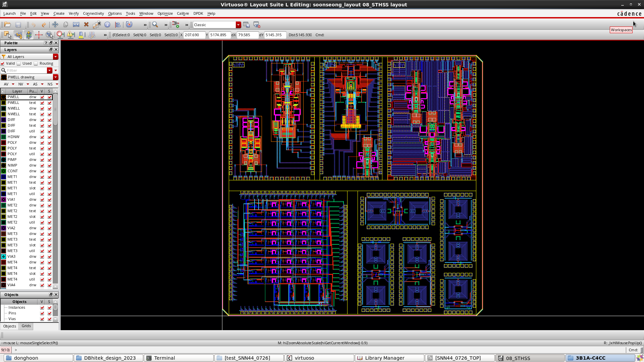Toggle the green layers stack icon
Image resolution: width=644 pixels, height=362 pixels.
[x=29, y=35]
